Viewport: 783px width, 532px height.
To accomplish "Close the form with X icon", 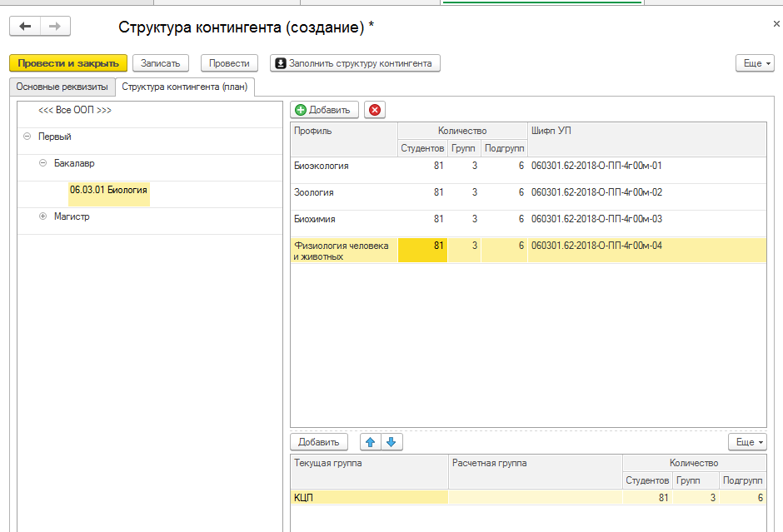I will [776, 24].
